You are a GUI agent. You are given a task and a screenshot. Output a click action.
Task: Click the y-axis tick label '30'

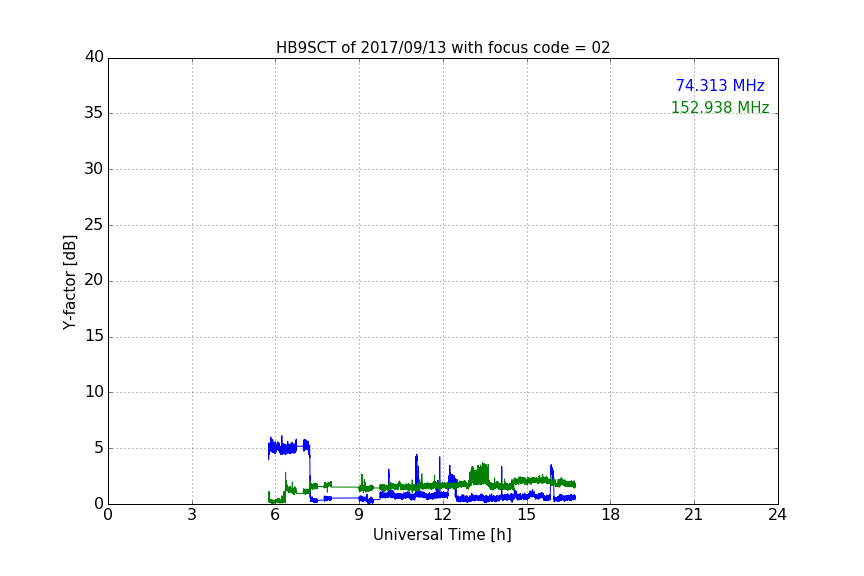(x=94, y=169)
